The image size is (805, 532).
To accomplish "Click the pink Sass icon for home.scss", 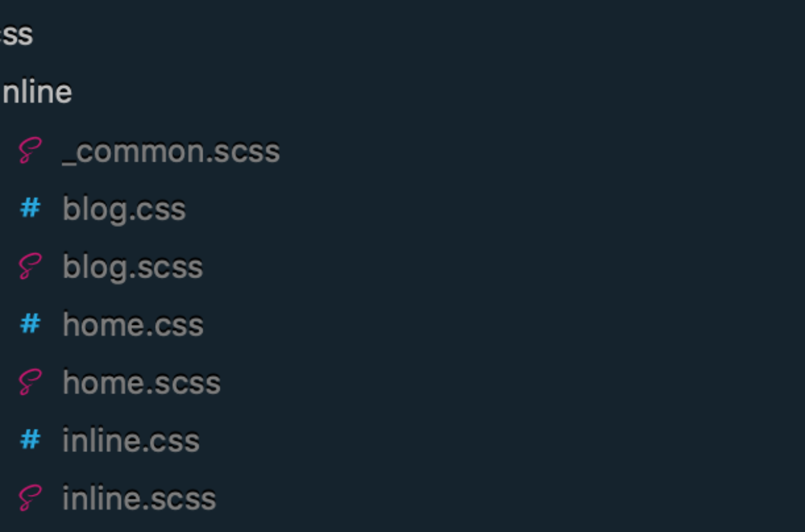I will coord(29,382).
